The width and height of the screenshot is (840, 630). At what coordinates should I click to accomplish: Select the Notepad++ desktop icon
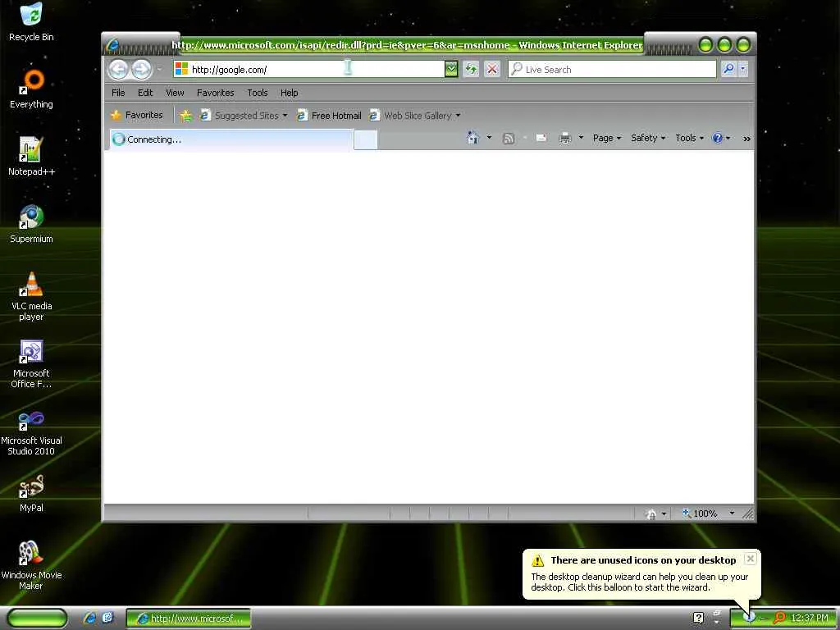pyautogui.click(x=31, y=156)
